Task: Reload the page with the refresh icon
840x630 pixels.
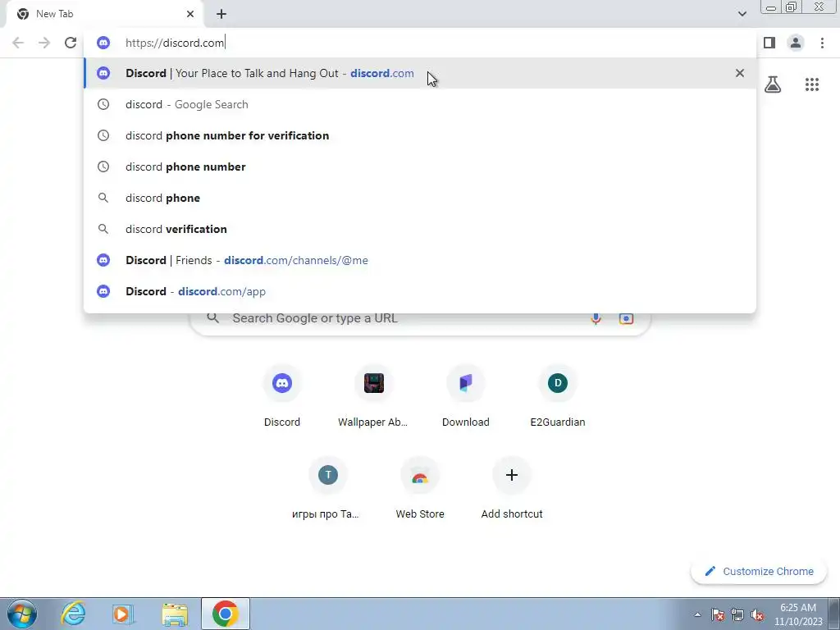Action: click(71, 43)
